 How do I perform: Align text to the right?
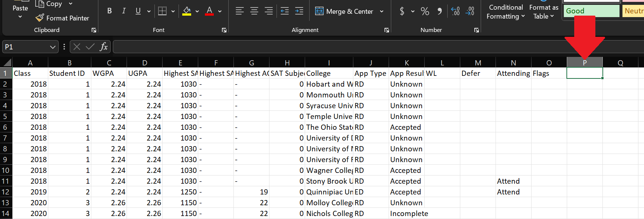[x=269, y=11]
